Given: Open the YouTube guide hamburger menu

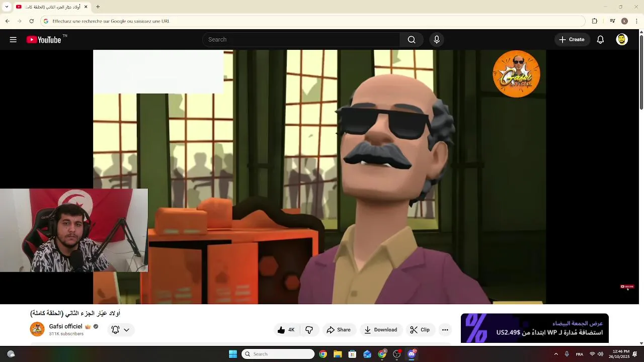Looking at the screenshot, I should pos(13,40).
